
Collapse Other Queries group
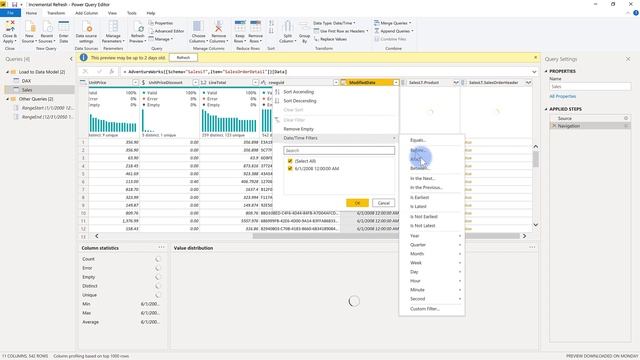tap(7, 99)
